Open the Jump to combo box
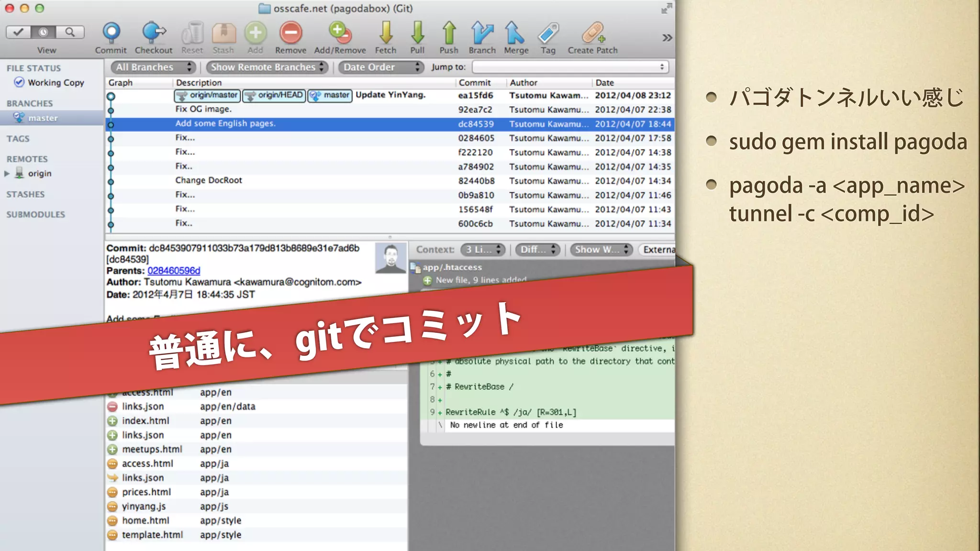The width and height of the screenshot is (980, 551). tap(570, 67)
